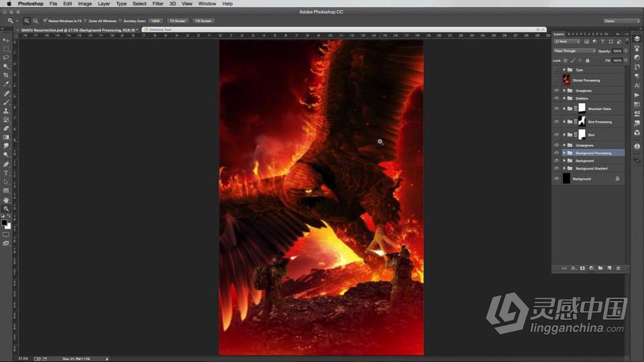This screenshot has width=644, height=362.
Task: Click the 100% zoom button
Action: 156,21
